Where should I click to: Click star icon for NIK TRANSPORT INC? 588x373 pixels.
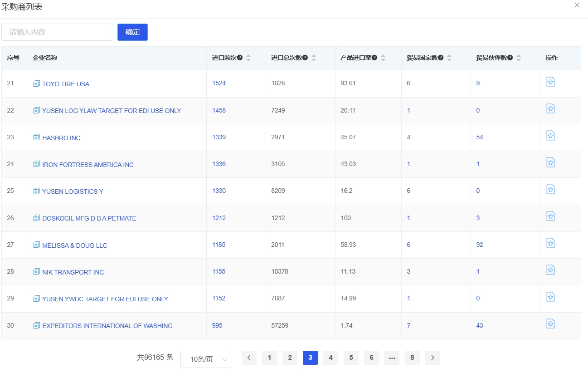pos(550,270)
